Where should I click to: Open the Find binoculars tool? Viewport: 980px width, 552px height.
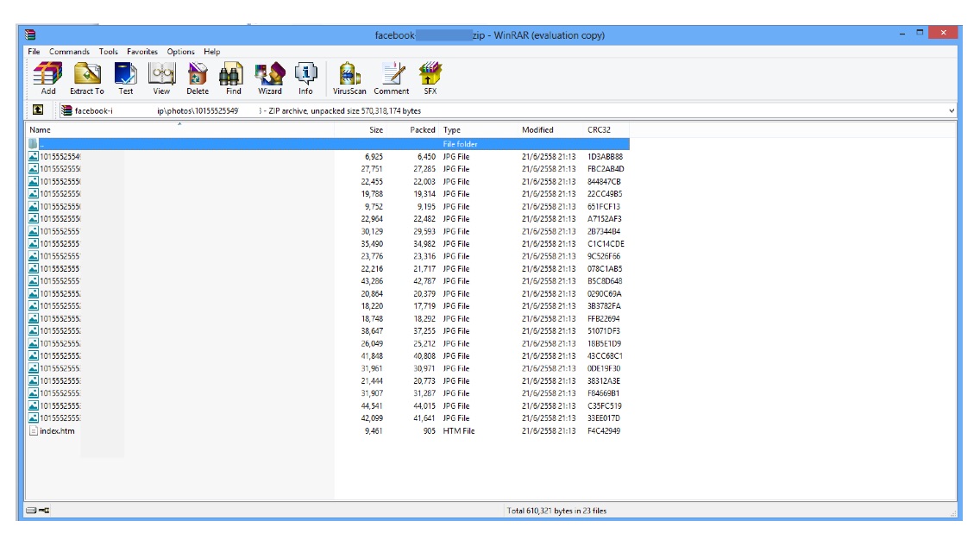(233, 78)
